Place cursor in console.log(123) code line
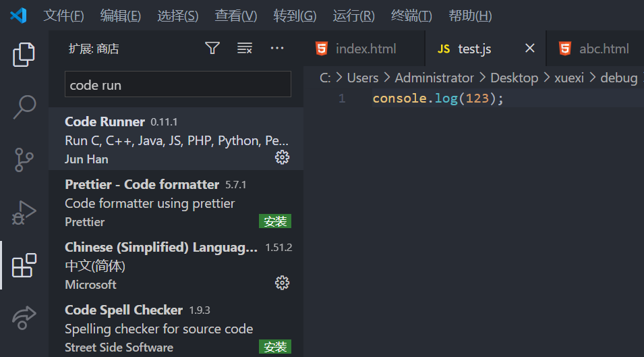Screen dimensions: 644x357 [438, 98]
